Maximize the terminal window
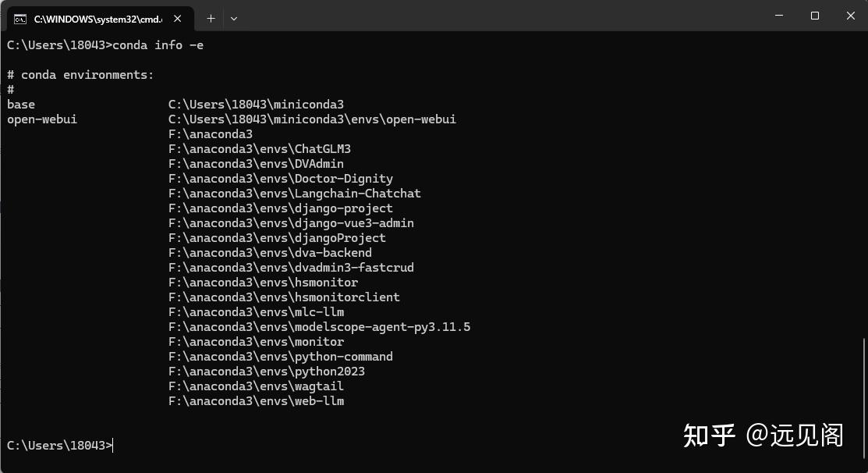This screenshot has width=868, height=473. (814, 16)
